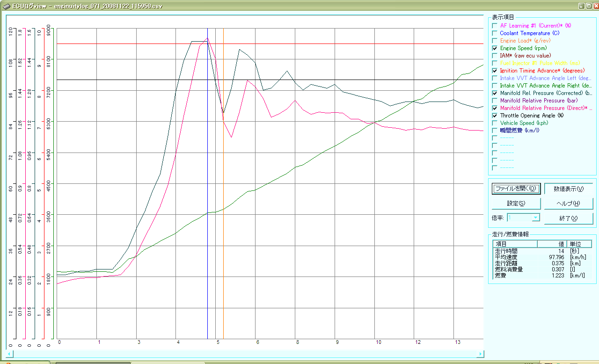Screen dimensions: 599x364
Task: Enable the AF Learning #1 (Current) checkbox
Action: (x=495, y=26)
